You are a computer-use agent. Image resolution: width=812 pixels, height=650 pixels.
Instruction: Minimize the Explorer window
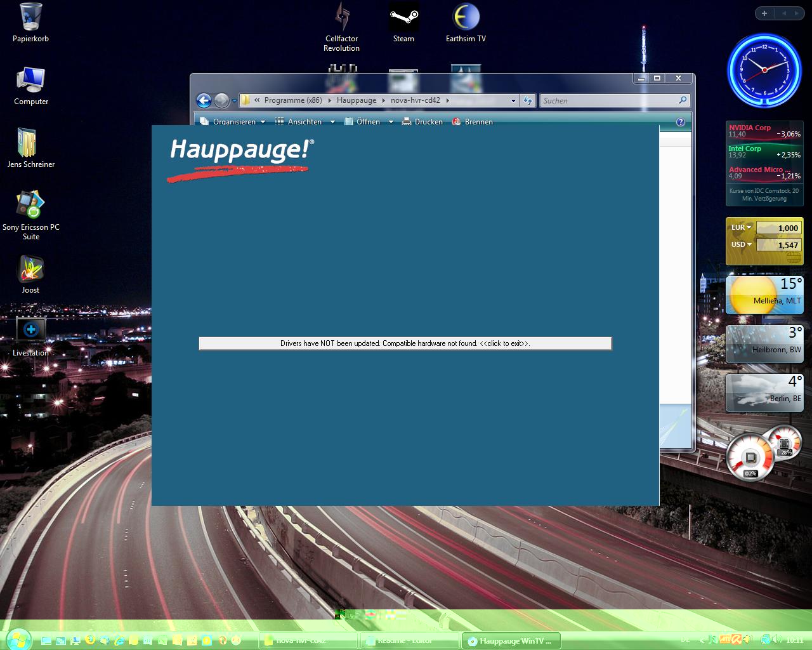[x=641, y=78]
